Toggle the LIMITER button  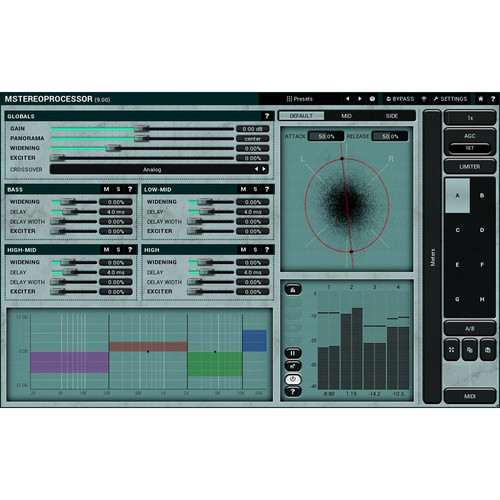tap(470, 166)
